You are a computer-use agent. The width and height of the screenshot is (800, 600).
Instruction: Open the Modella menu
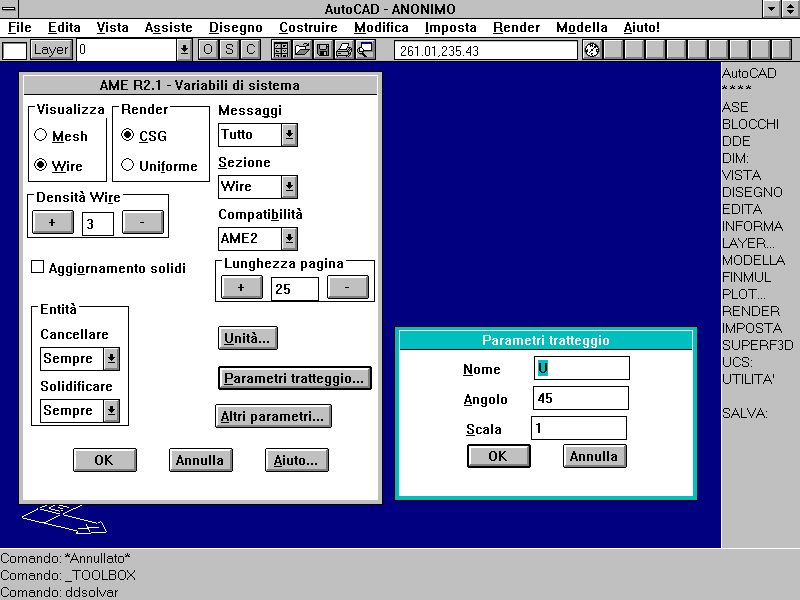(582, 27)
